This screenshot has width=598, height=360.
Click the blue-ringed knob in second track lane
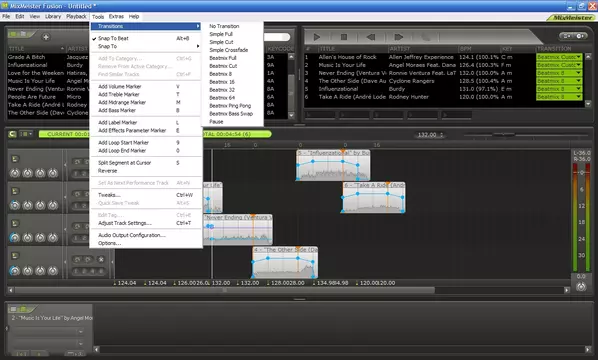coord(14,206)
